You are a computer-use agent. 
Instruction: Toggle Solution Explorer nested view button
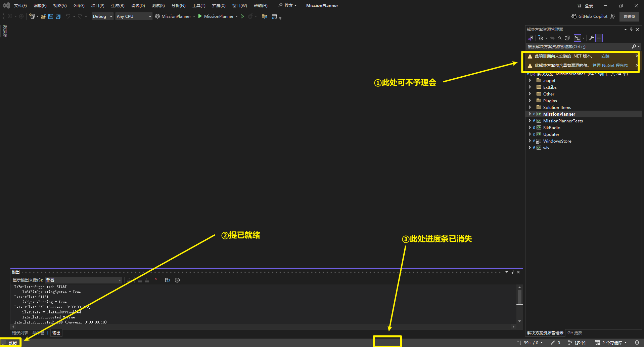[x=577, y=38]
